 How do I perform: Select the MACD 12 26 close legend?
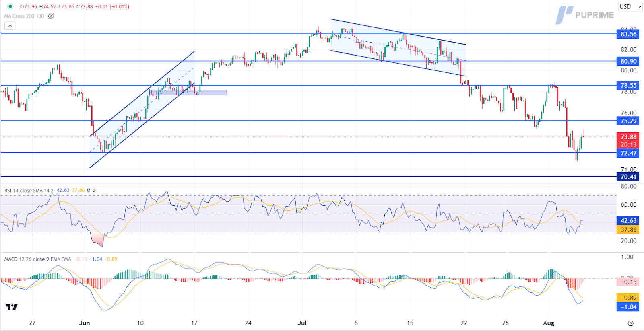tap(37, 259)
